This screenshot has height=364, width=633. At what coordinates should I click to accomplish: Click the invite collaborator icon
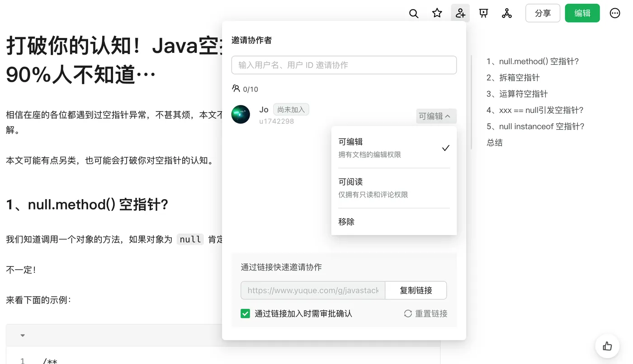point(460,13)
